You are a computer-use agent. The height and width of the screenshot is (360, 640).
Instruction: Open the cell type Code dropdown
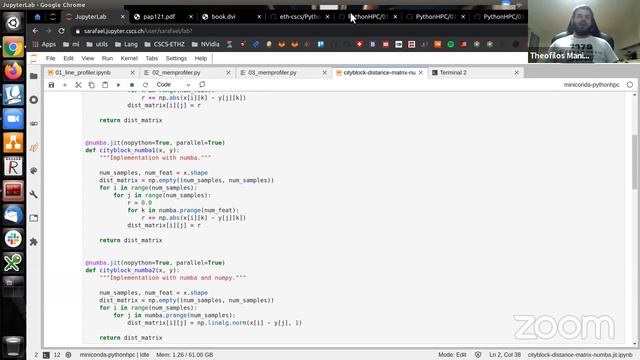173,85
